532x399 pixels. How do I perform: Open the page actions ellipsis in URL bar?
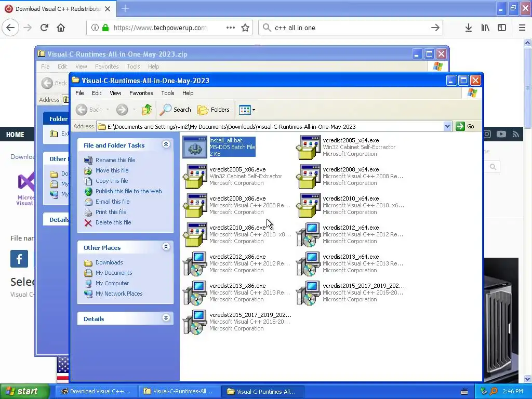click(231, 28)
